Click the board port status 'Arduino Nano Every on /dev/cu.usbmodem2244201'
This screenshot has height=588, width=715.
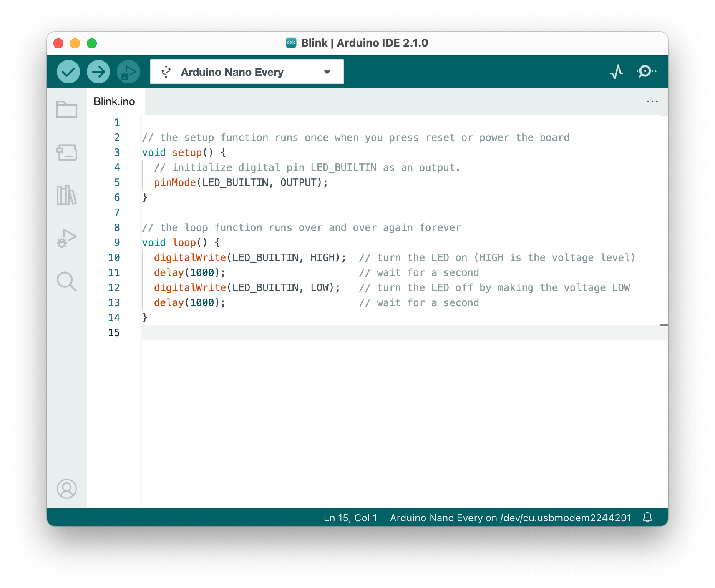(511, 518)
